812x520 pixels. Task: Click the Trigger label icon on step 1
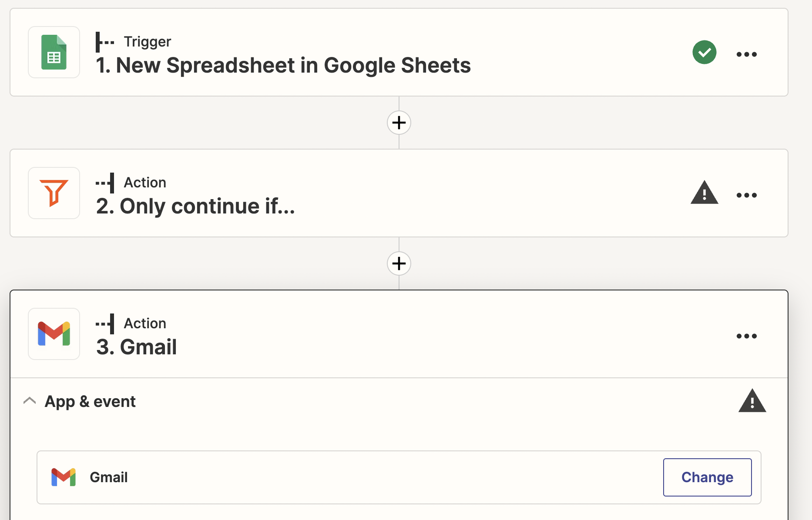tap(105, 42)
